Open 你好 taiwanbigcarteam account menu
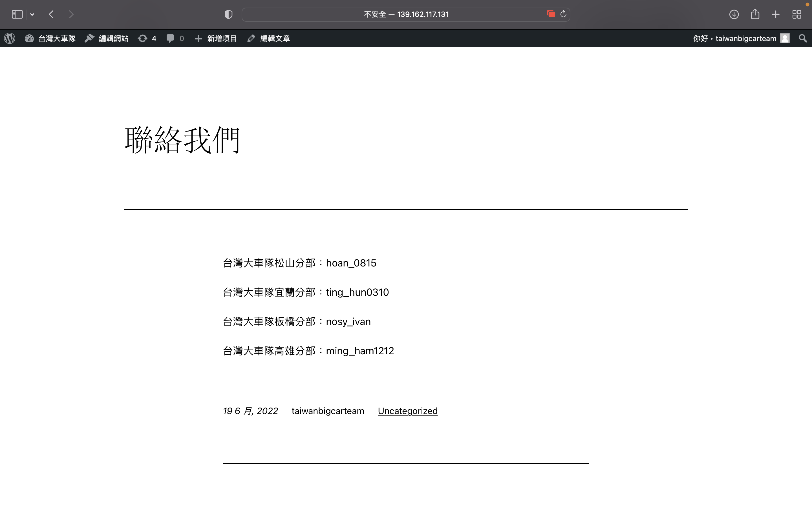The height and width of the screenshot is (507, 812). [x=734, y=38]
